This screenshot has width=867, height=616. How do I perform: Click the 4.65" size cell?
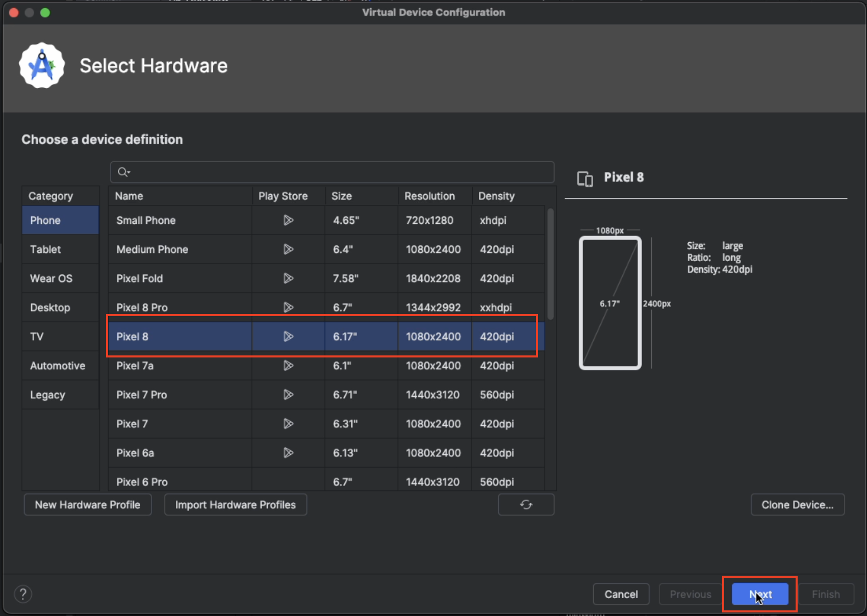click(361, 220)
